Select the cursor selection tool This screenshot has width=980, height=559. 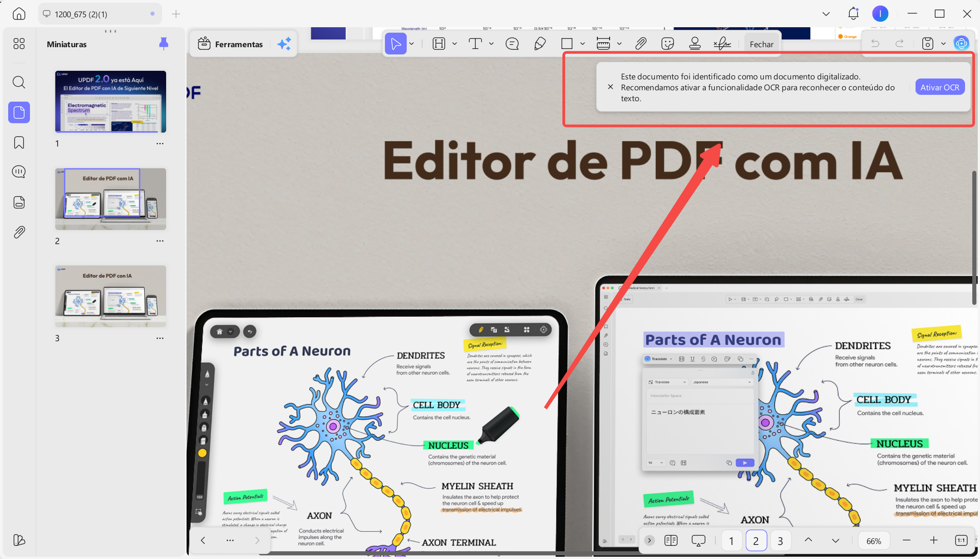click(x=396, y=44)
